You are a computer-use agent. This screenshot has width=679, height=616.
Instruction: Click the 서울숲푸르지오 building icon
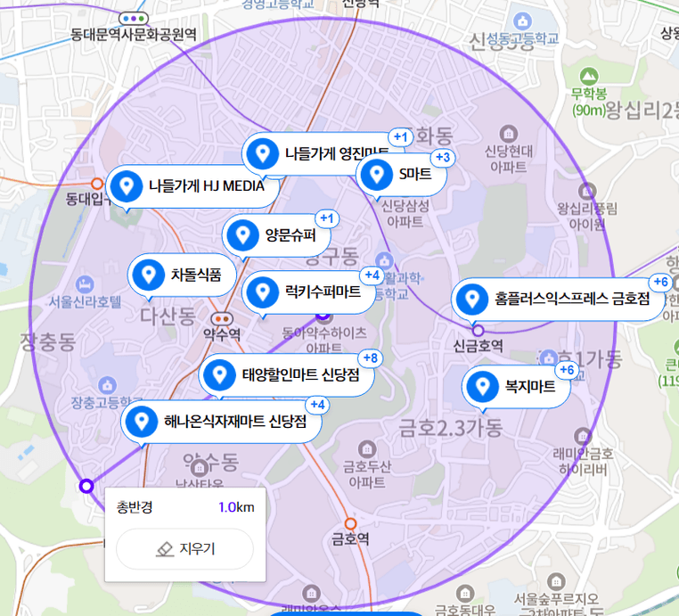(556, 581)
